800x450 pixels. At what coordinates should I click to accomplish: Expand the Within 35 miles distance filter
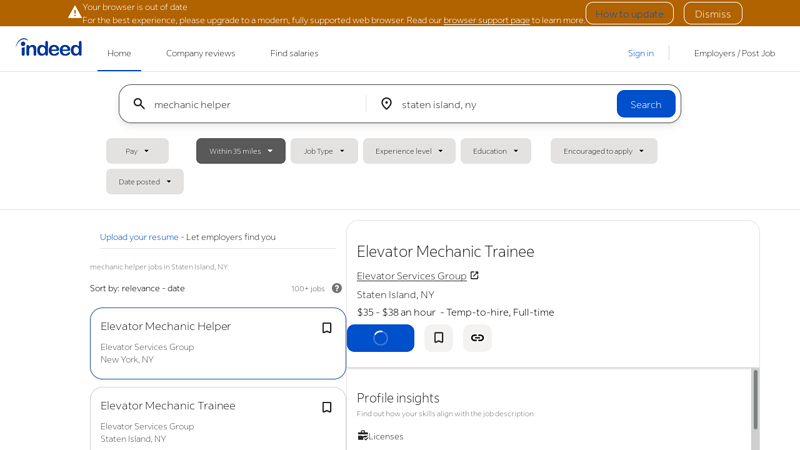click(240, 151)
